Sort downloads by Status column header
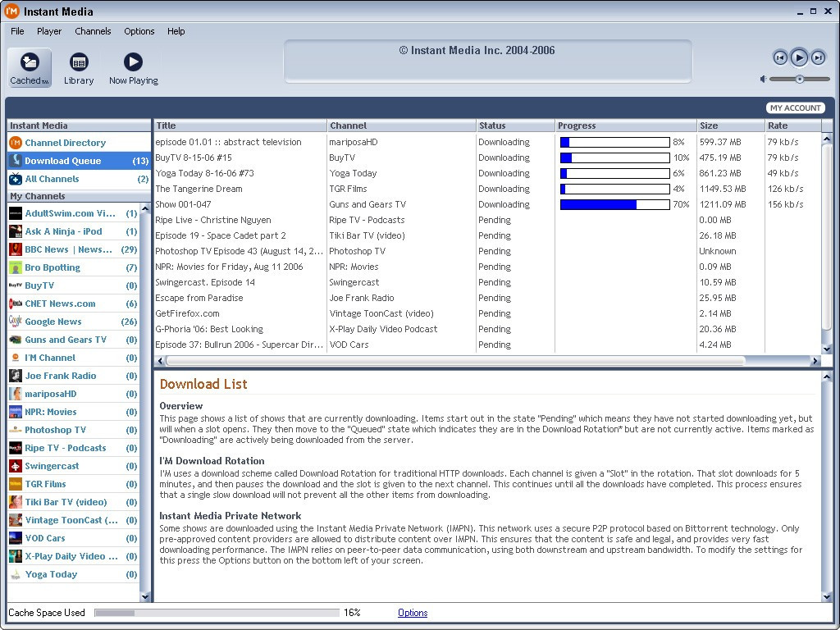 516,126
